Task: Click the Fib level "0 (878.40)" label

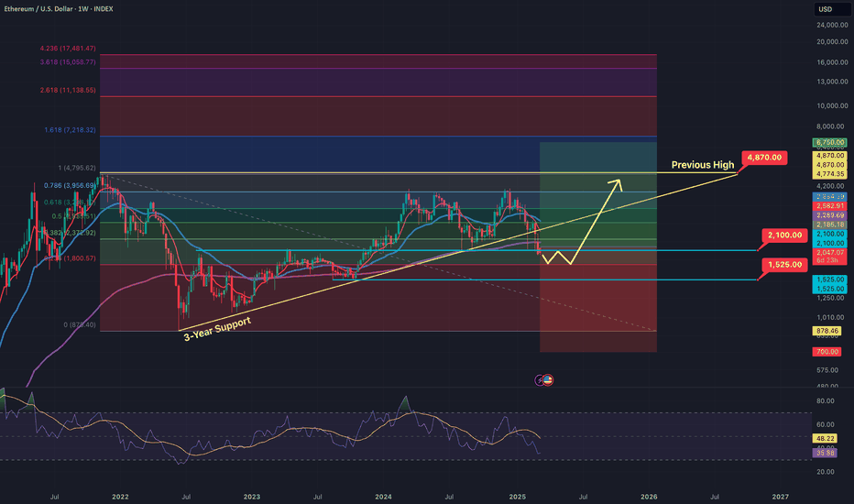Action: (80, 324)
